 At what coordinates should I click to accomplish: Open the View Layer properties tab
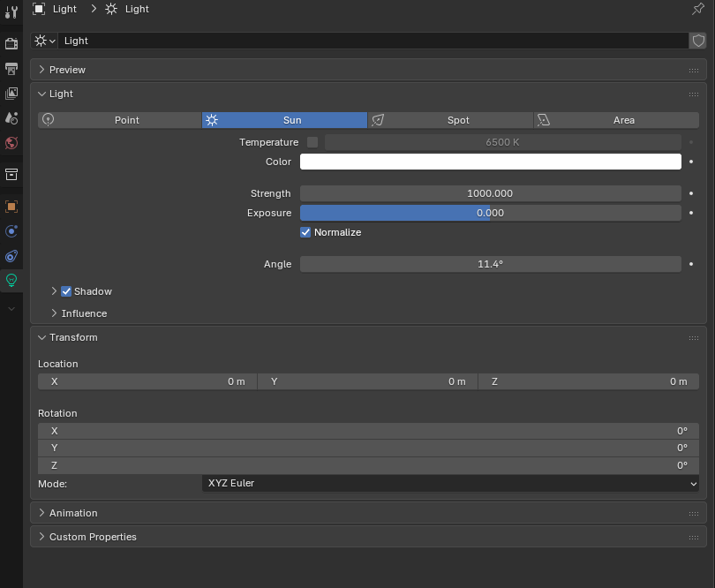tap(11, 94)
